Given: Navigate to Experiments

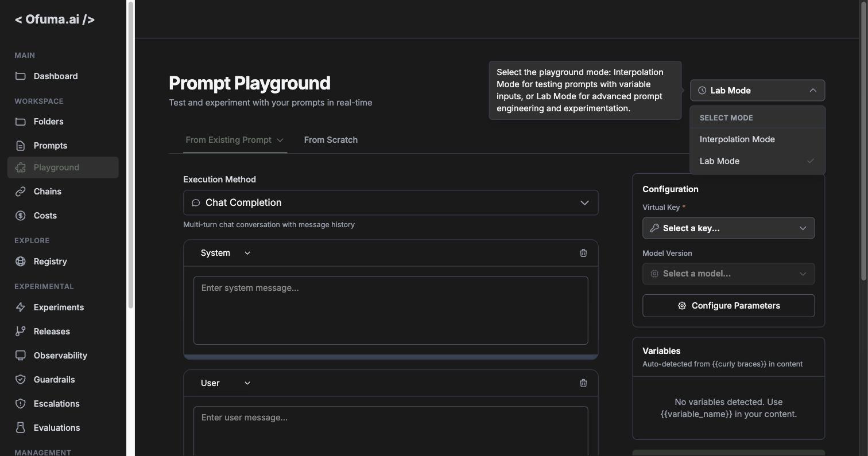Looking at the screenshot, I should pos(63,307).
